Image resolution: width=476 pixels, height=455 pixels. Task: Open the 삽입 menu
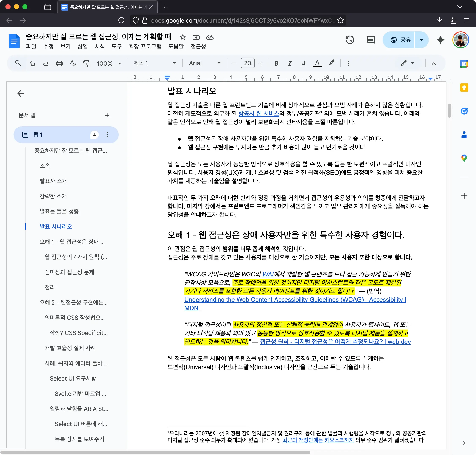point(82,47)
